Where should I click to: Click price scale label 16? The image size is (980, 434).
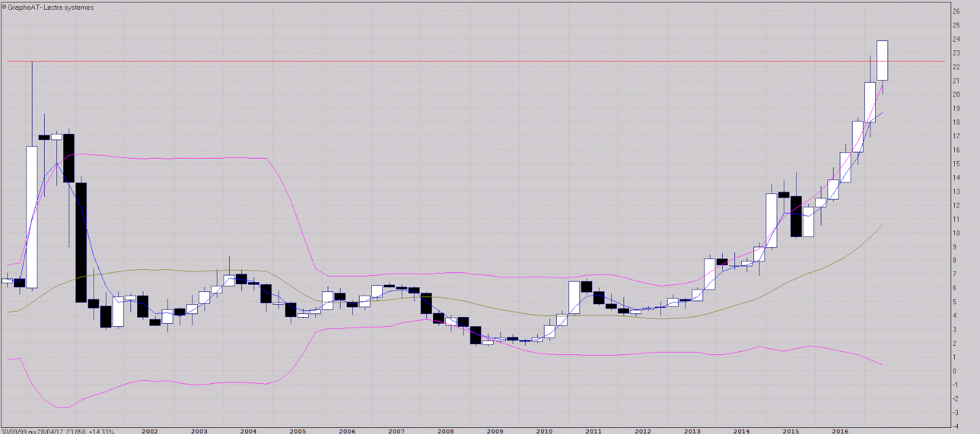pyautogui.click(x=956, y=150)
